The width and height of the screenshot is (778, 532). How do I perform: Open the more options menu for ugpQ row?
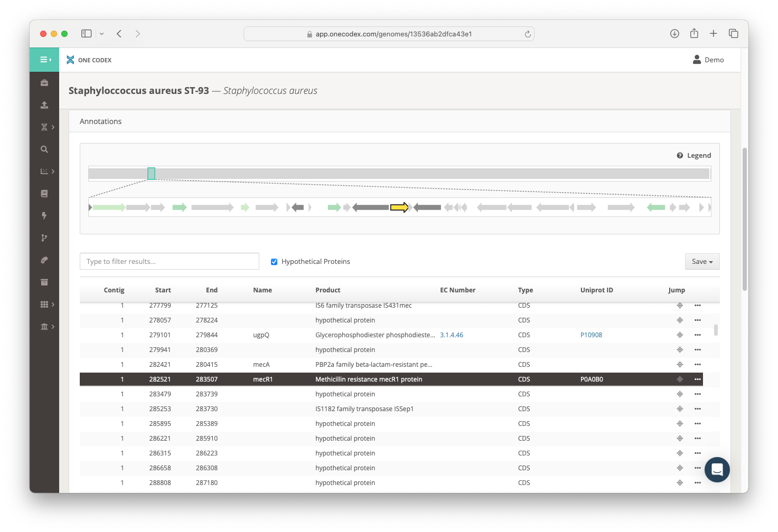pos(698,335)
